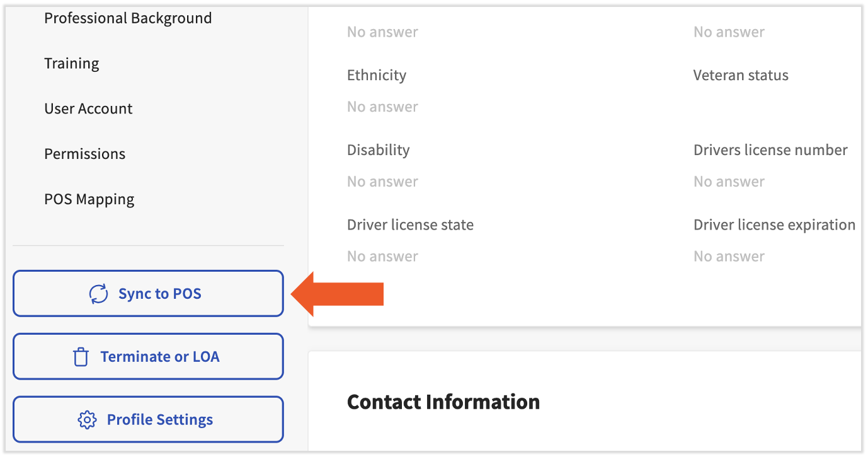The image size is (868, 459).
Task: Click the Driver license expiration label
Action: pyautogui.click(x=774, y=225)
